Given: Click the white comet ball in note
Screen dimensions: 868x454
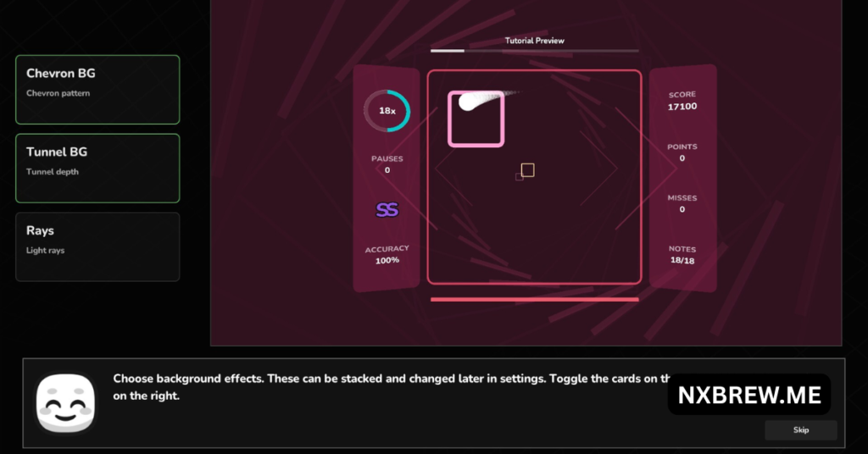Looking at the screenshot, I should click(x=469, y=102).
